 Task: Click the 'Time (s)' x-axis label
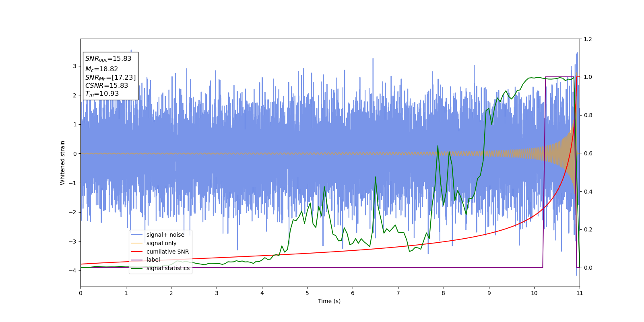(329, 301)
